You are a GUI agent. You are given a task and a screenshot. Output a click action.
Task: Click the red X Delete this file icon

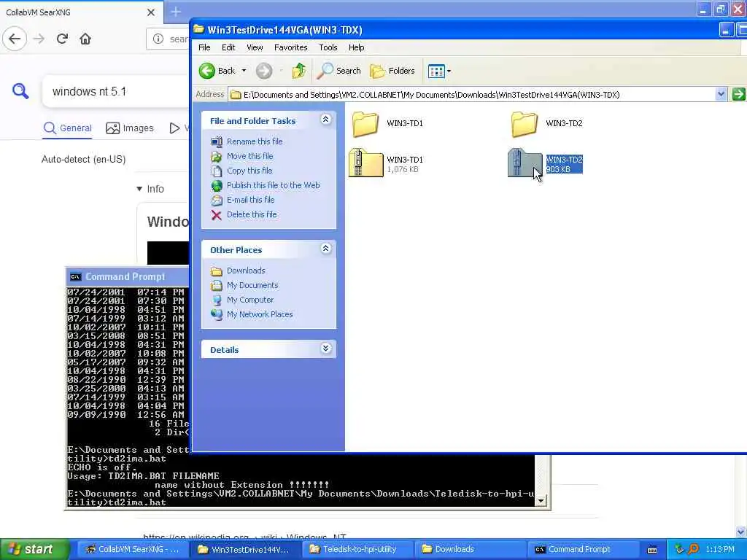point(216,215)
